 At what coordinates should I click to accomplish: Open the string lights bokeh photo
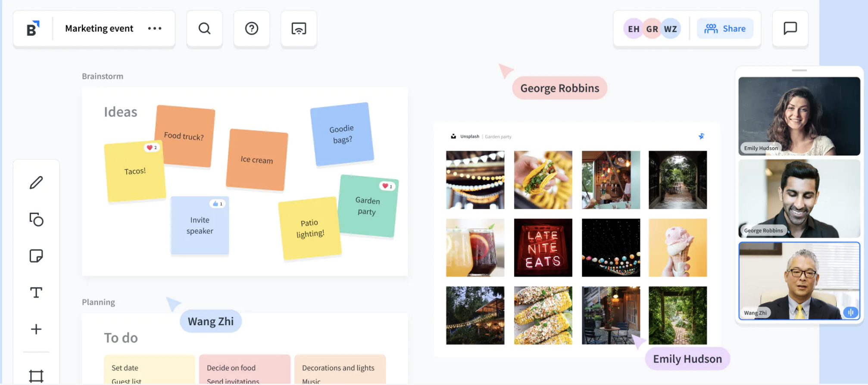tap(475, 180)
